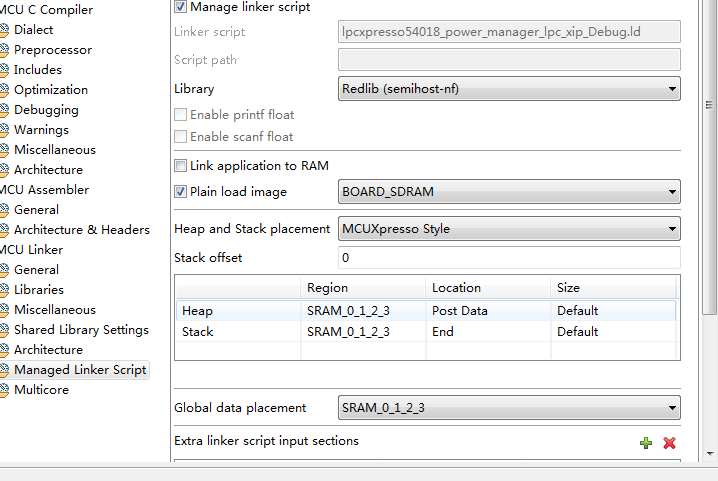Open the Global data placement dropdown
Screen dimensions: 718x481
[510, 408]
